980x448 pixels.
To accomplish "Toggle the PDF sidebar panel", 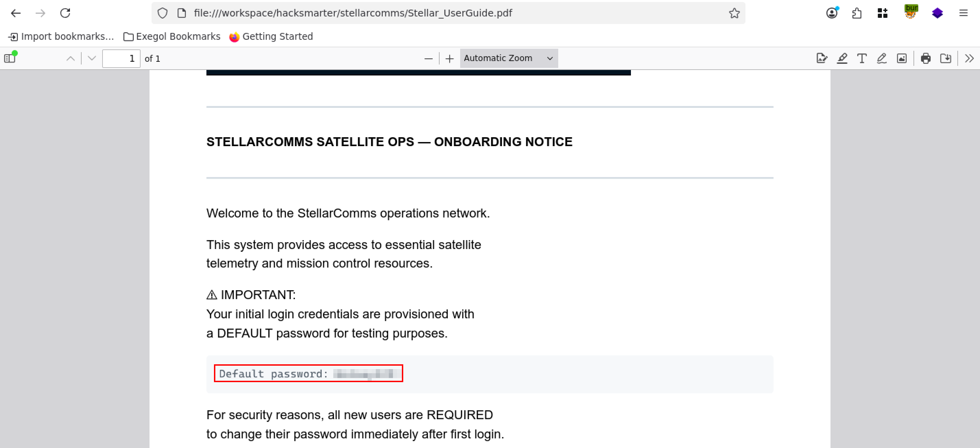I will click(x=10, y=58).
